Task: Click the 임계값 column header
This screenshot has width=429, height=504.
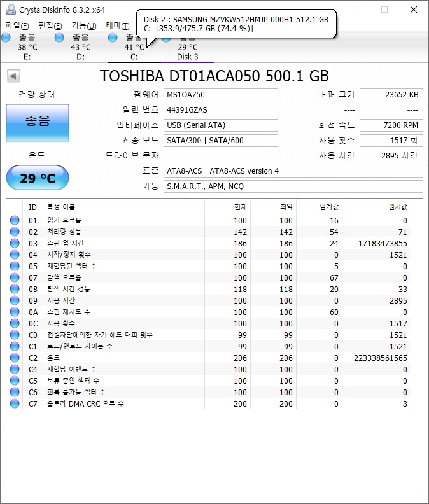Action: [x=319, y=207]
